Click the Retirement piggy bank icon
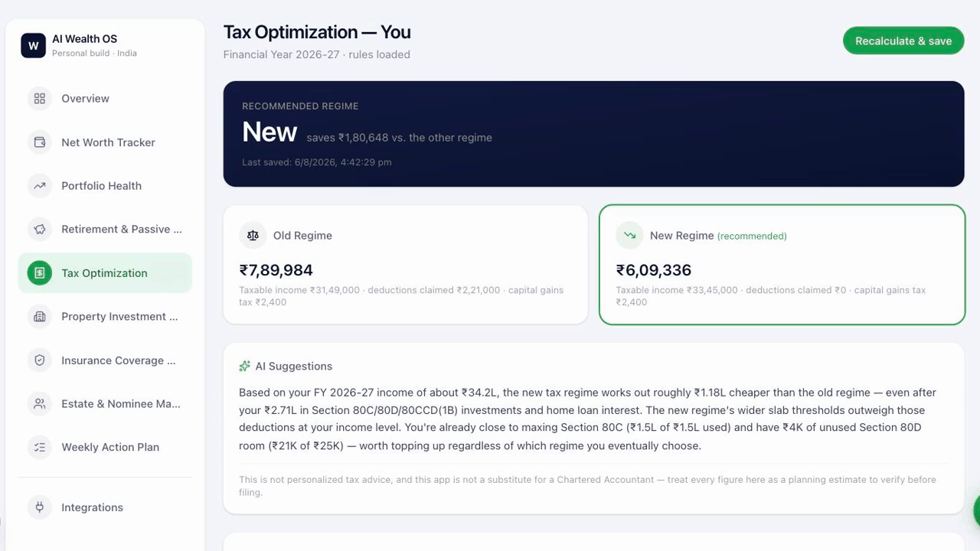The image size is (980, 551). coord(40,229)
